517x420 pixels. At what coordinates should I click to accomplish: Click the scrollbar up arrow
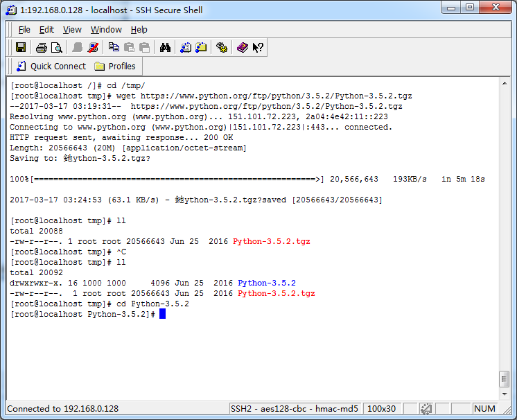pyautogui.click(x=505, y=83)
